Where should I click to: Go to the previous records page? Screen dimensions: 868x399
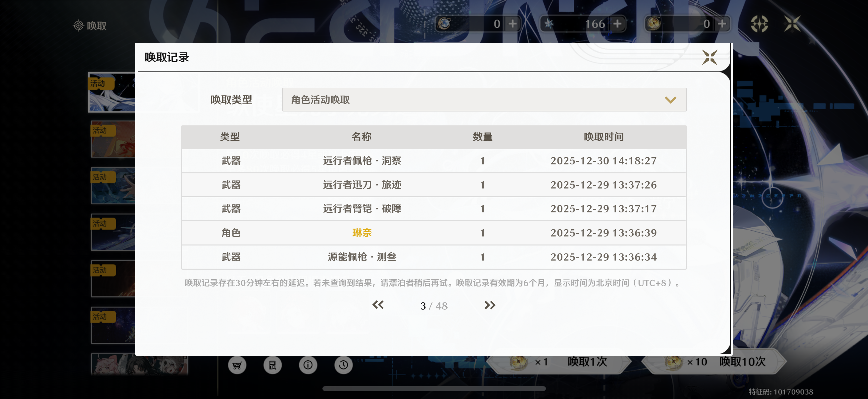[378, 305]
